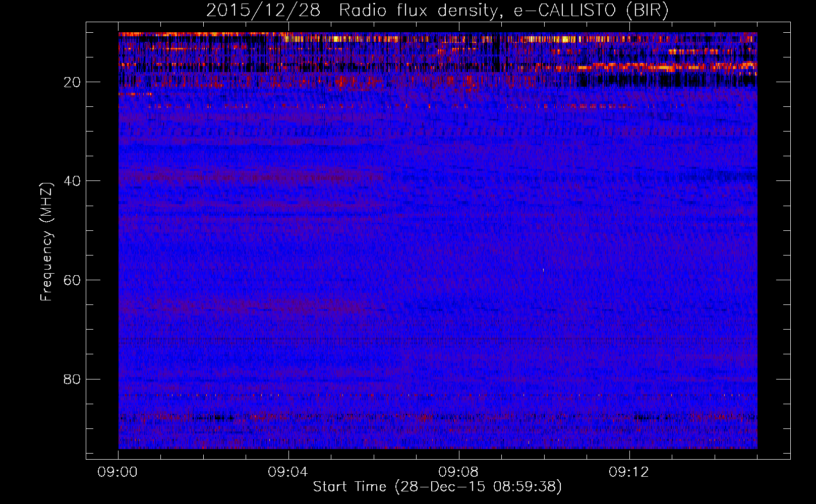Screen dimensions: 816x504
Task: Click the '60' frequency tick label
Action: point(73,280)
